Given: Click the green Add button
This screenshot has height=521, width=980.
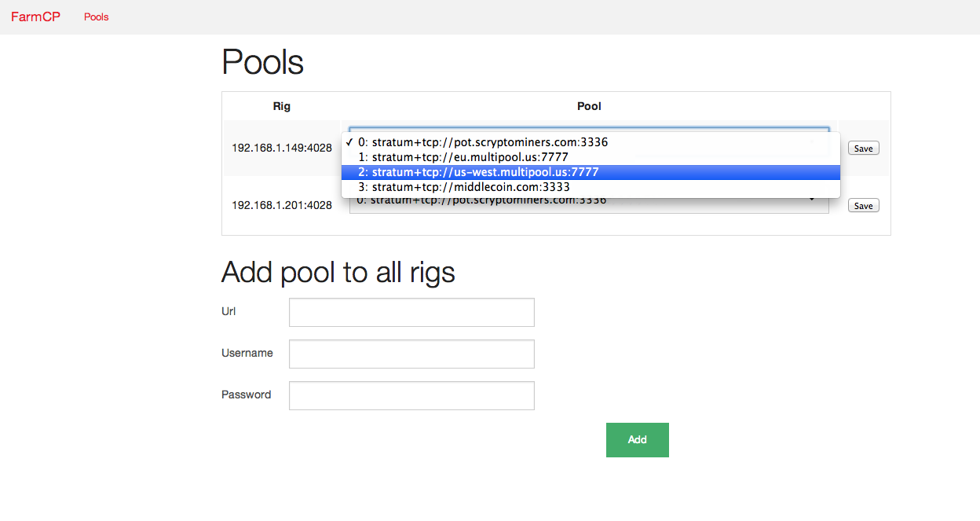Looking at the screenshot, I should (638, 440).
